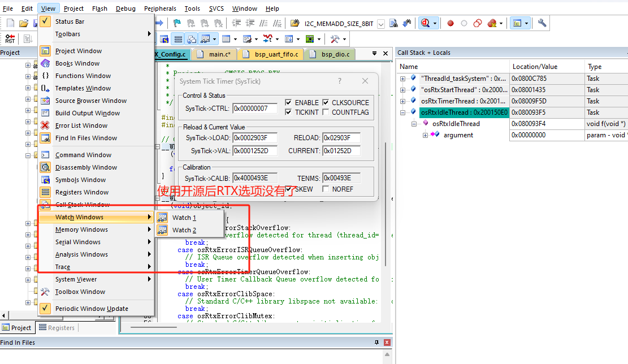Select Watch 1 in the submenu
Viewport: 628px width, 364px height.
pos(184,218)
